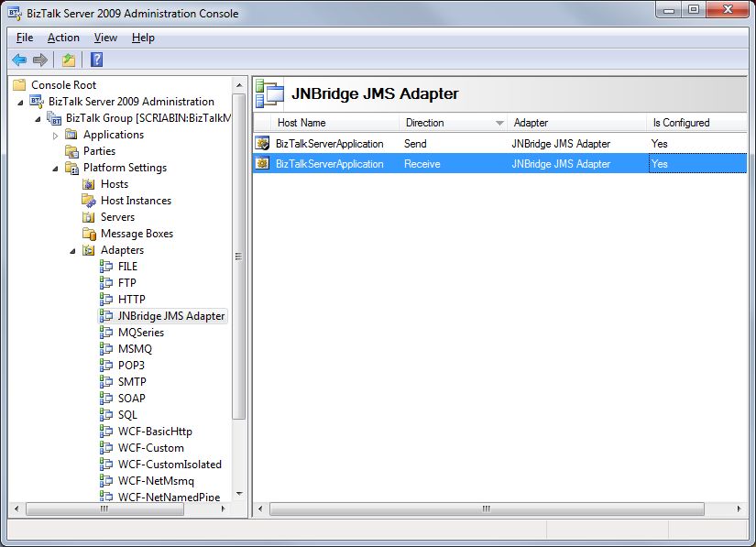Click the BizTalk Server 2009 Administration node icon

(37, 101)
